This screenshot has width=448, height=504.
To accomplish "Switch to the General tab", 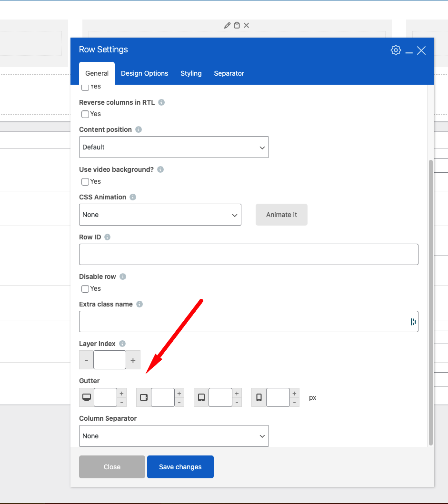I will (97, 73).
